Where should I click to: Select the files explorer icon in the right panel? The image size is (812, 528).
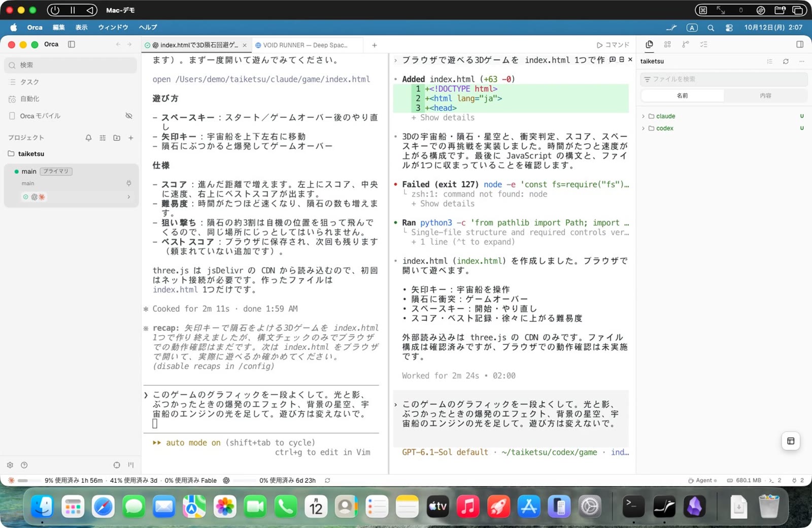tap(649, 45)
